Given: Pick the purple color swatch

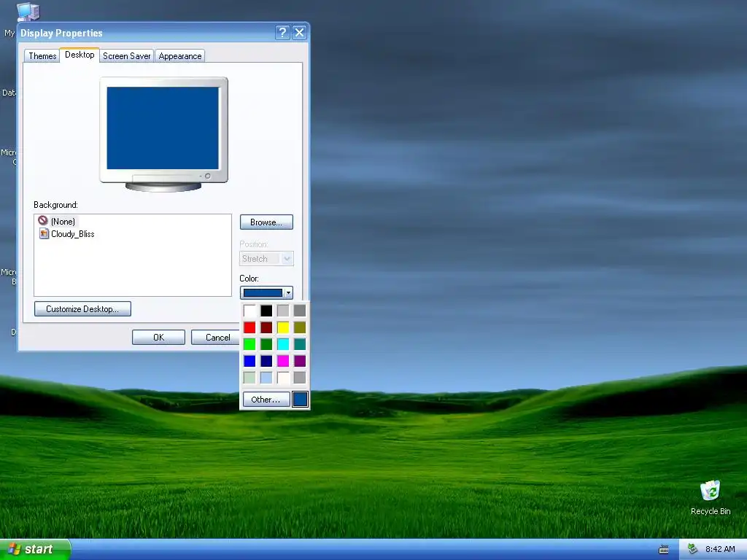Looking at the screenshot, I should tap(300, 361).
